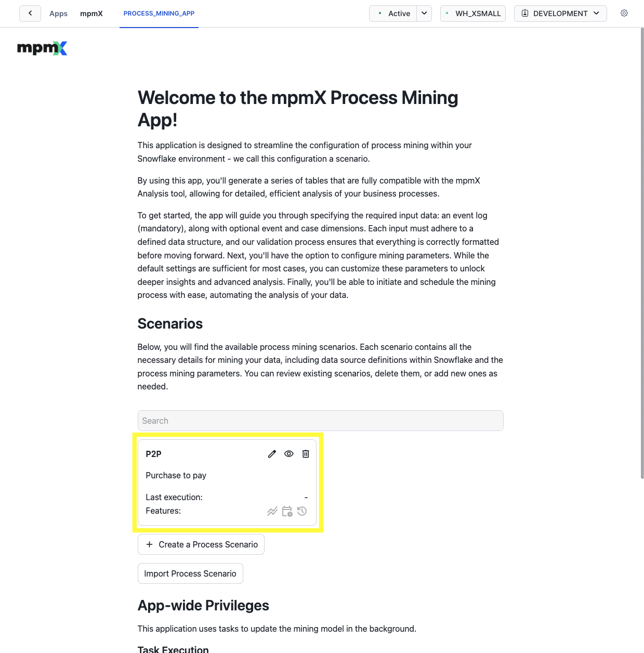Click the history clock feature icon on P2P card

(x=302, y=511)
